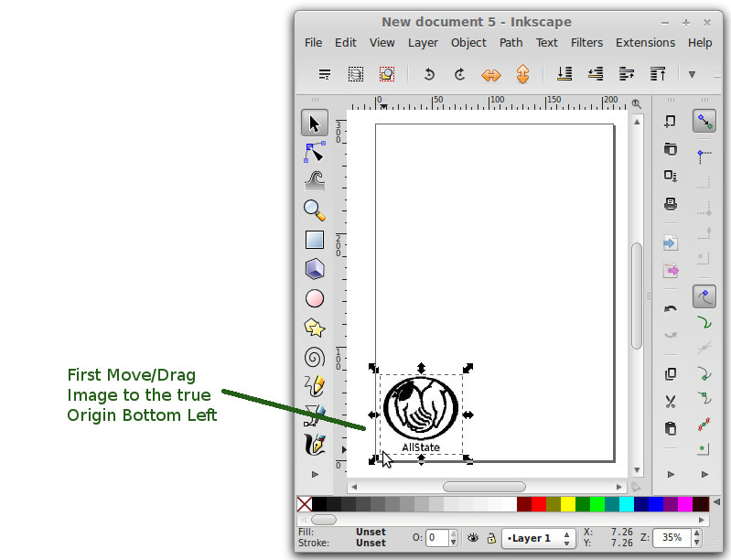The image size is (731, 560).
Task: Toggle snap to object centers
Action: [x=704, y=449]
